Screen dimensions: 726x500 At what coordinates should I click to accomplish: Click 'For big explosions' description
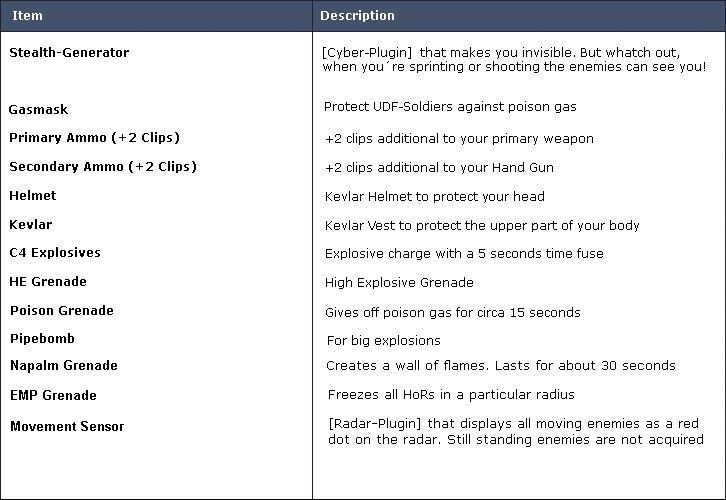pyautogui.click(x=383, y=341)
